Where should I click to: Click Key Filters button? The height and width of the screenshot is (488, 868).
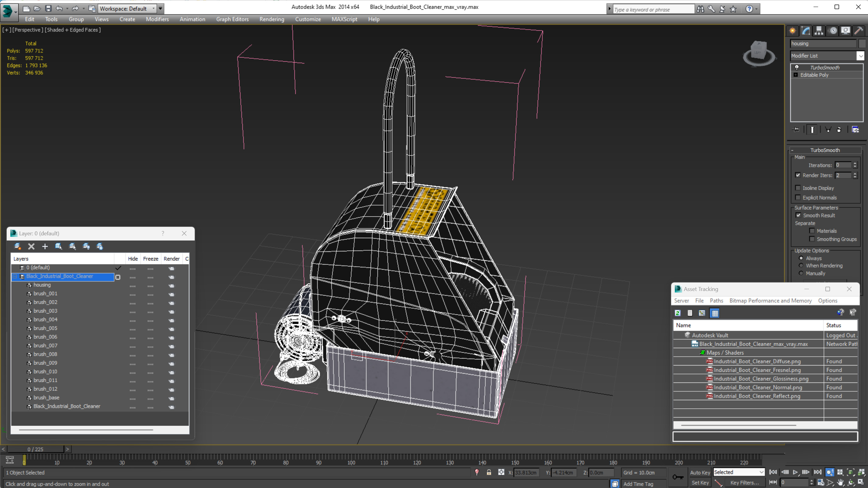point(744,483)
